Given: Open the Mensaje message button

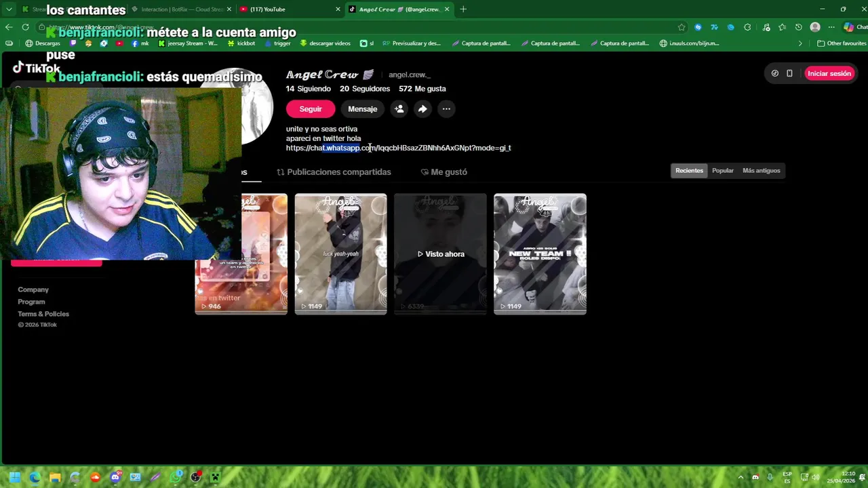Looking at the screenshot, I should click(362, 109).
